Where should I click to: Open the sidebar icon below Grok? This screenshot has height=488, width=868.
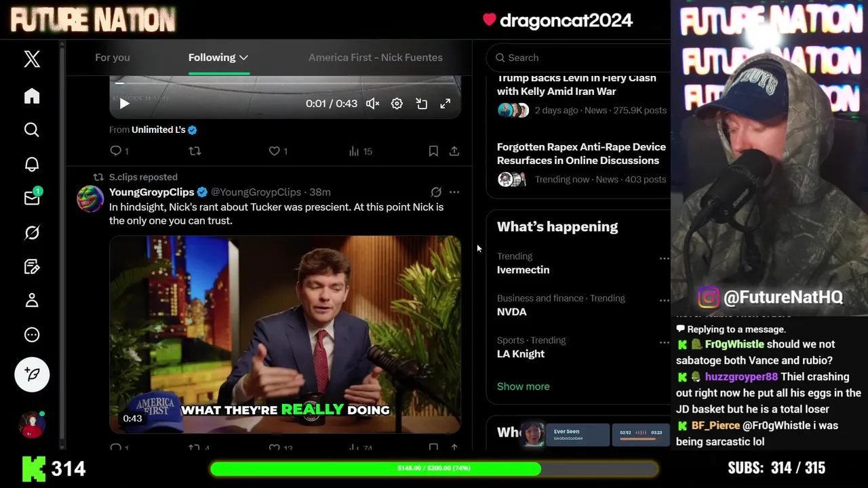32,266
